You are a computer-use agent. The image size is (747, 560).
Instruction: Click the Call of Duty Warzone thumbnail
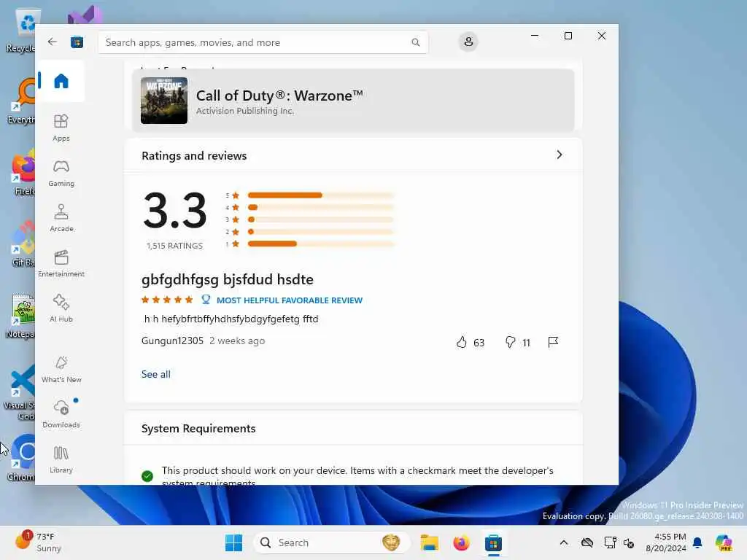pyautogui.click(x=164, y=101)
